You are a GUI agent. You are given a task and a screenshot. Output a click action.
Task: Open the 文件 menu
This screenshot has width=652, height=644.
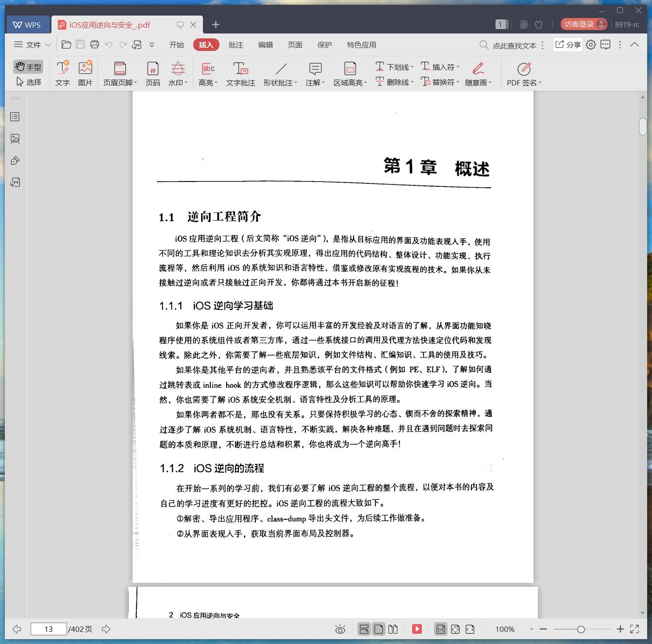click(33, 45)
